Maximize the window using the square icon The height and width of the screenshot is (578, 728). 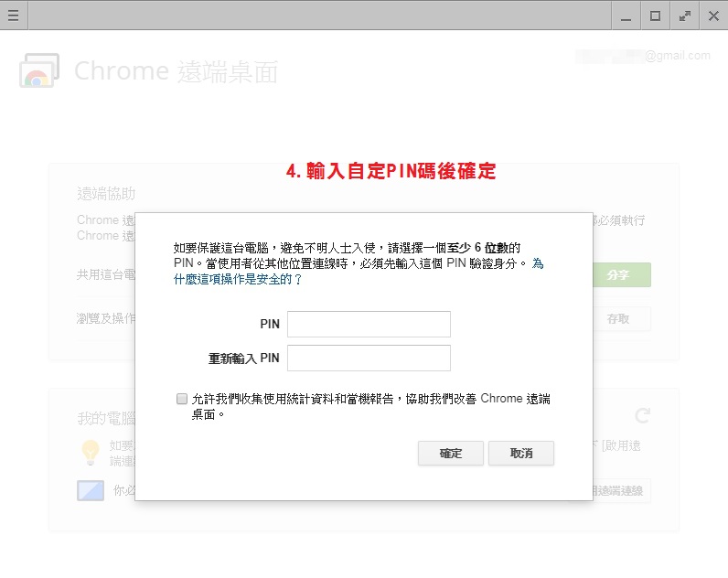(x=655, y=16)
